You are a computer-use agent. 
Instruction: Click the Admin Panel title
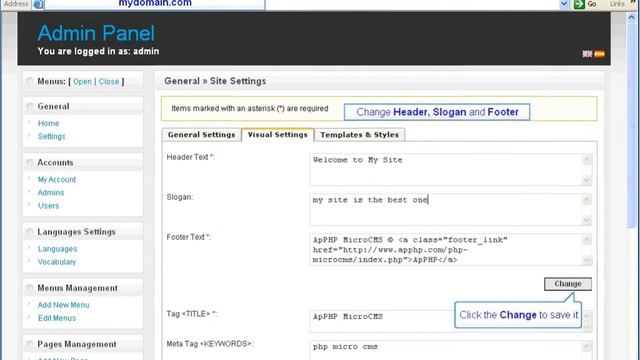click(x=96, y=33)
